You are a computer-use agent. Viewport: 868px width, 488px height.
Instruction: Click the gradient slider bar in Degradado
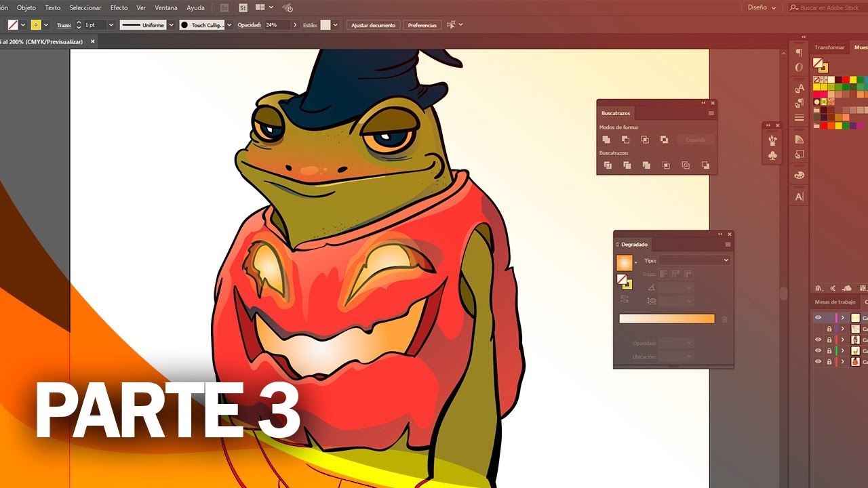coord(667,319)
